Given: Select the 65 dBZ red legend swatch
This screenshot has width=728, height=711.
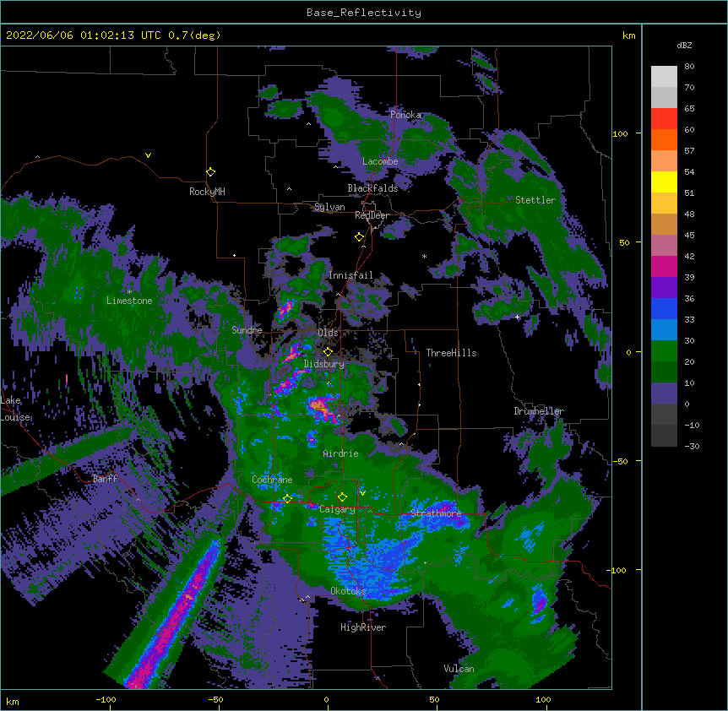Looking at the screenshot, I should (x=664, y=119).
